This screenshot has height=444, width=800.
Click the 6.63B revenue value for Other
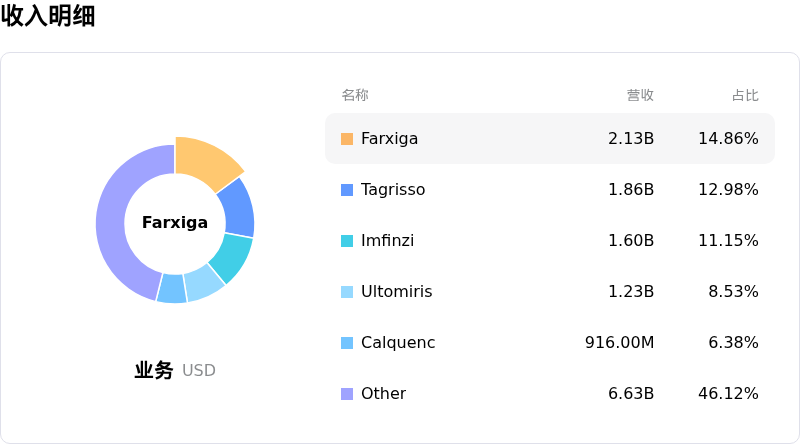pos(631,394)
